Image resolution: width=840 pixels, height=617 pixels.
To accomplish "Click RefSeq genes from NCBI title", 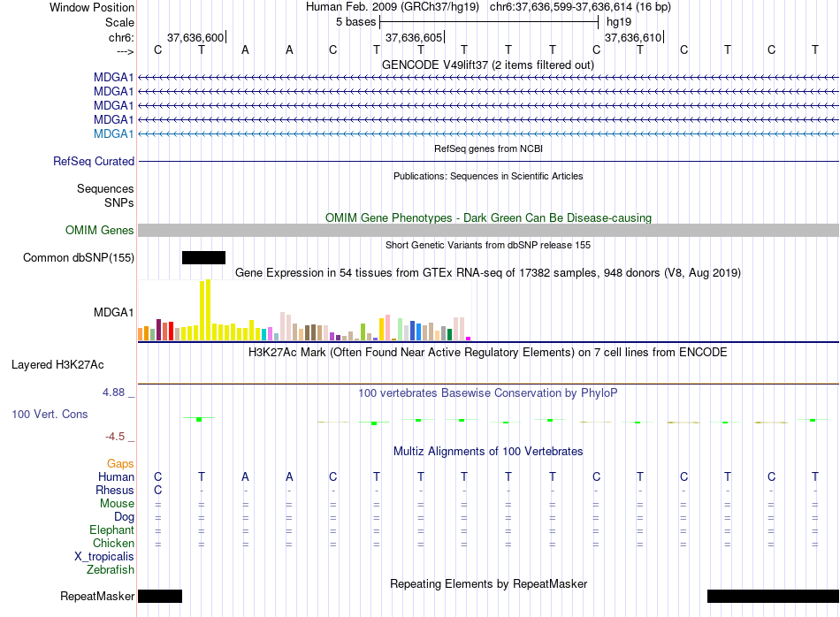I will tap(488, 149).
